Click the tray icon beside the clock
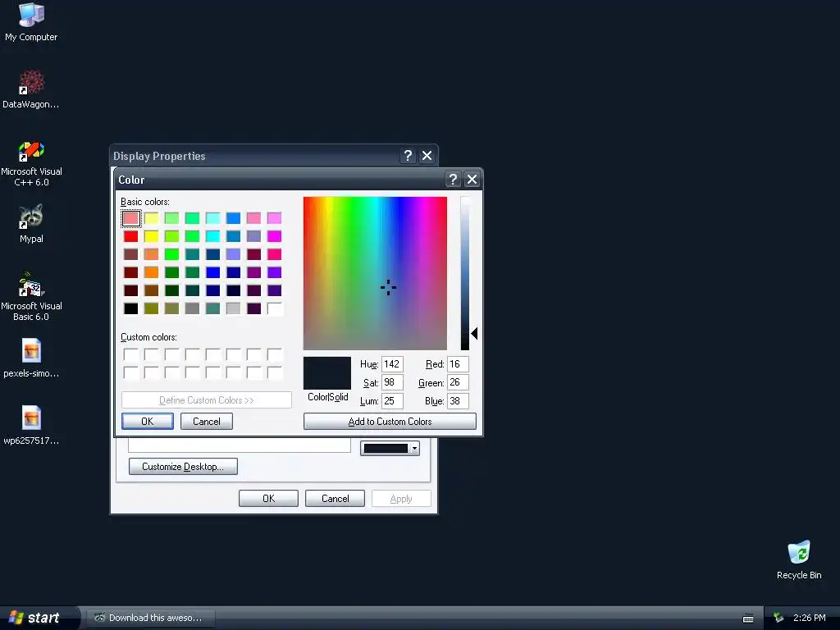The width and height of the screenshot is (840, 630). [778, 618]
